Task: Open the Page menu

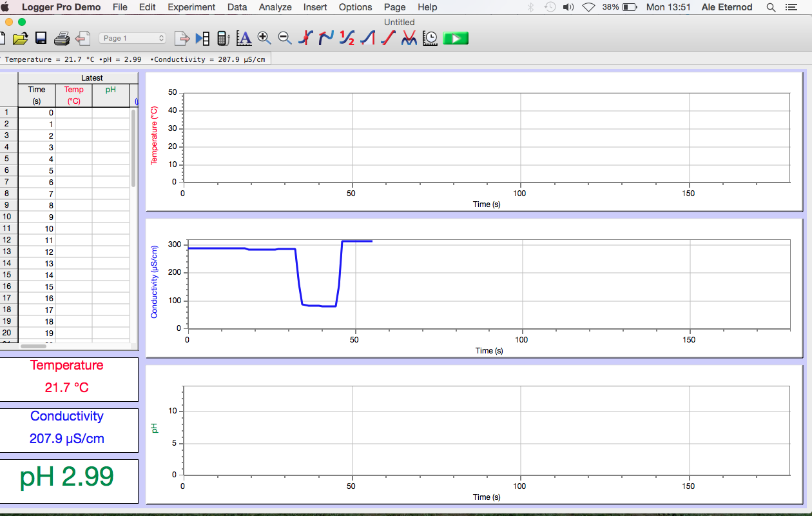Action: (x=394, y=7)
